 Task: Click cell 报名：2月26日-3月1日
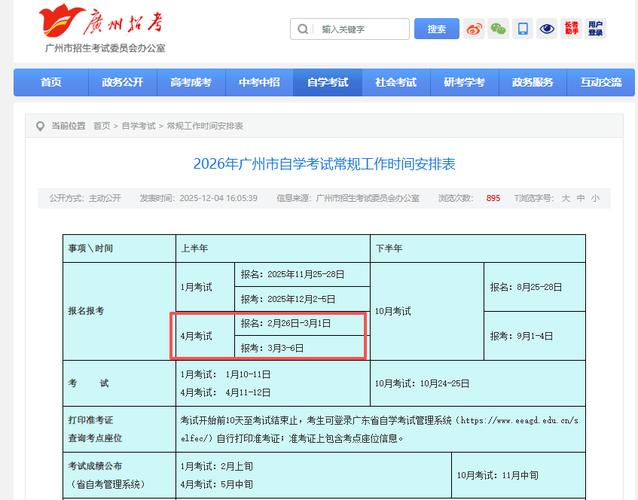click(x=302, y=323)
